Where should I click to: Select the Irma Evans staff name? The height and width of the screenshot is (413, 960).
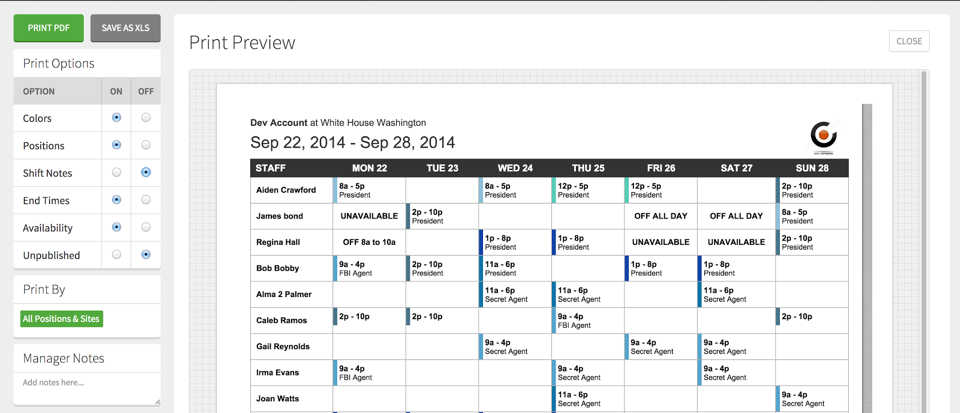coord(278,372)
